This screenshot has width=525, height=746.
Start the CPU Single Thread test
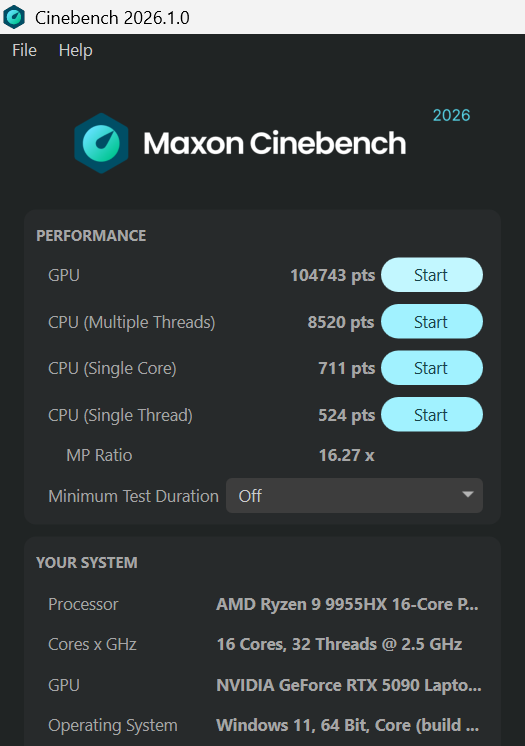click(432, 415)
